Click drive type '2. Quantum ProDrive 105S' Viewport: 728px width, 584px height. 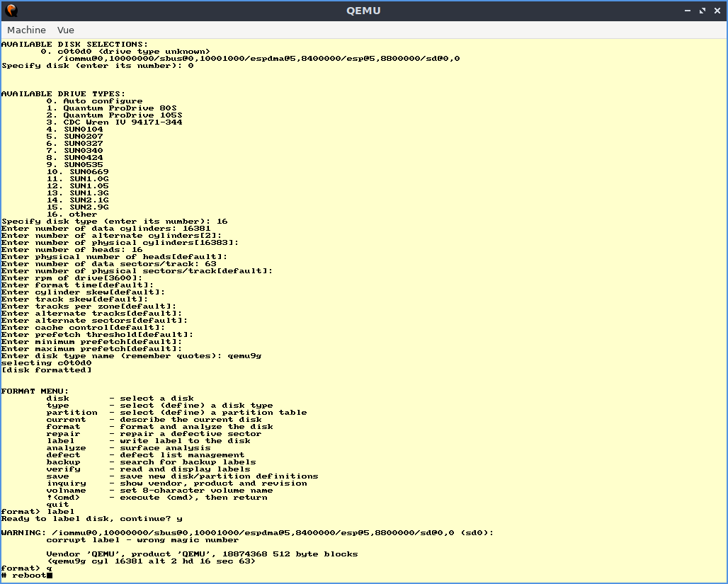point(114,115)
